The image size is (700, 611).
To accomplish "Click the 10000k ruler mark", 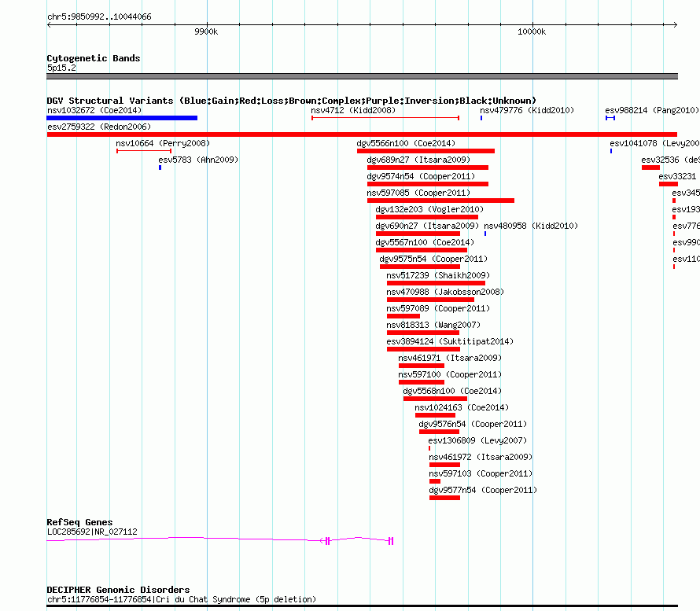I will 532,31.
